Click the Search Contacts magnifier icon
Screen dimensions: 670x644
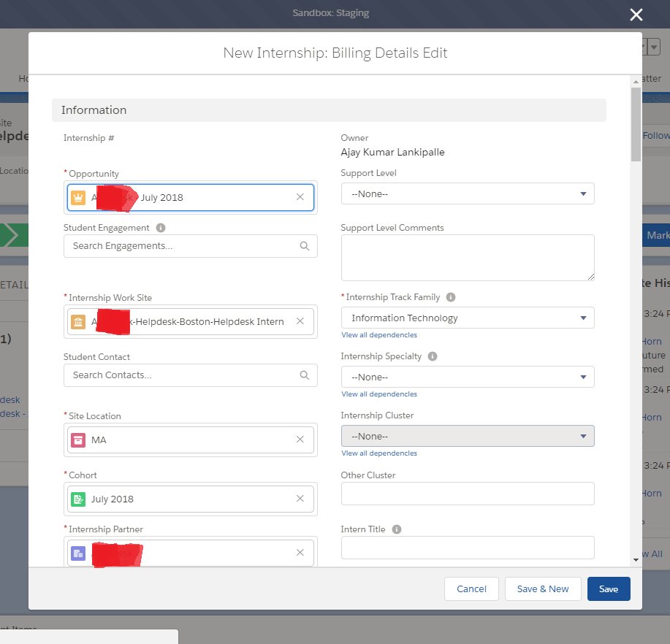coord(304,375)
